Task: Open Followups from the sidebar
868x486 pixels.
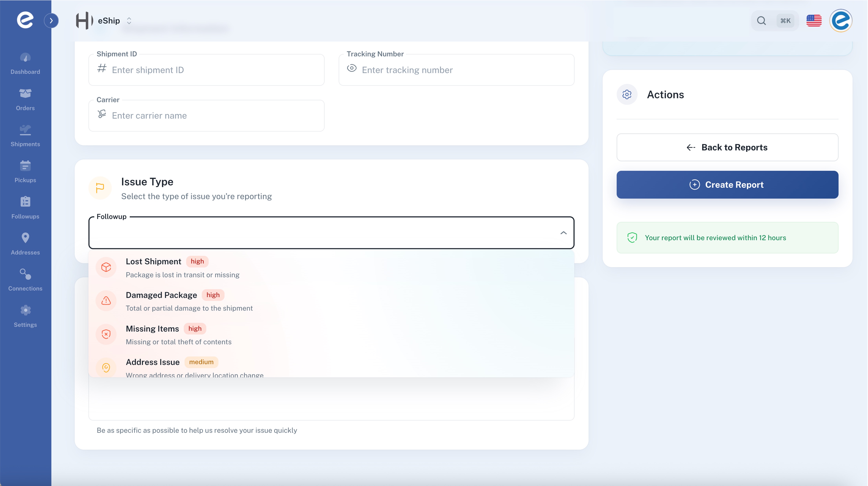Action: [25, 208]
